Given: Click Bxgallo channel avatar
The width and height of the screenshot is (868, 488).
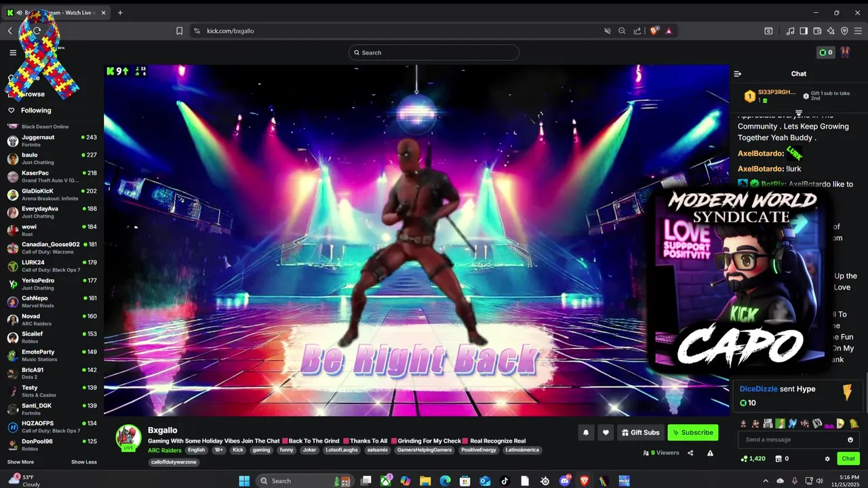Looking at the screenshot, I should point(128,438).
